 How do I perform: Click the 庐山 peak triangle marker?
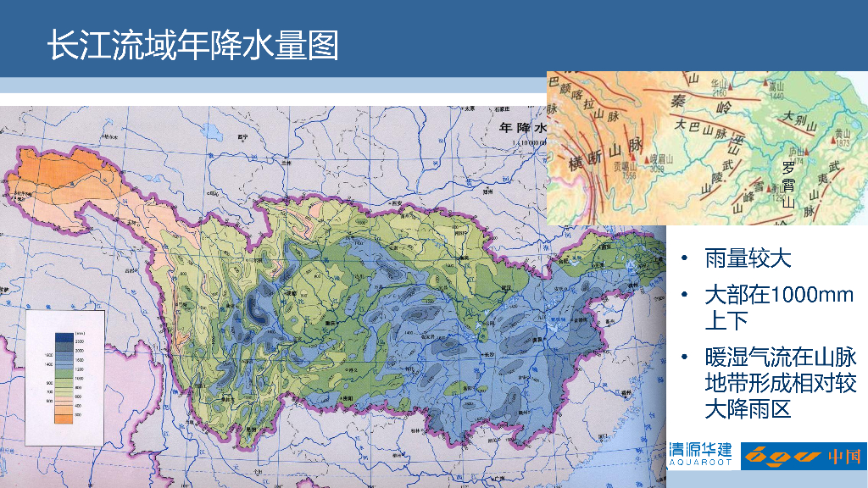(x=807, y=152)
